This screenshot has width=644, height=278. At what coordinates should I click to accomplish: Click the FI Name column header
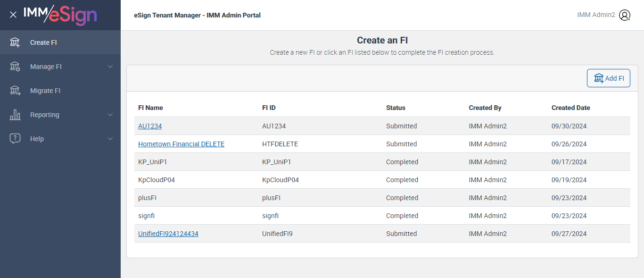coord(150,108)
